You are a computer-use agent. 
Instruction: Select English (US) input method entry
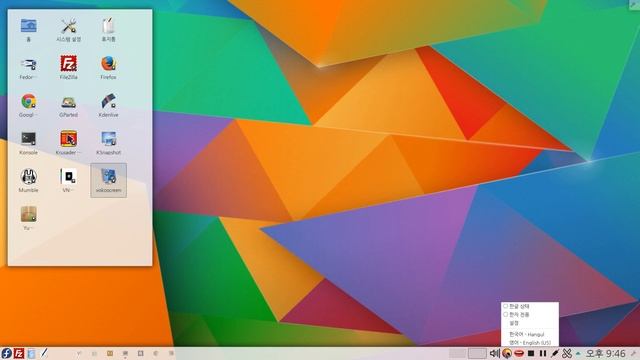529,342
